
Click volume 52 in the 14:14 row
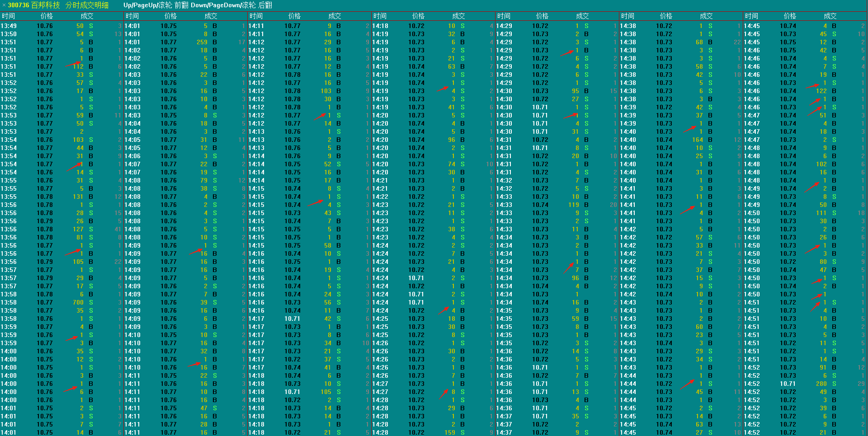tap(328, 164)
